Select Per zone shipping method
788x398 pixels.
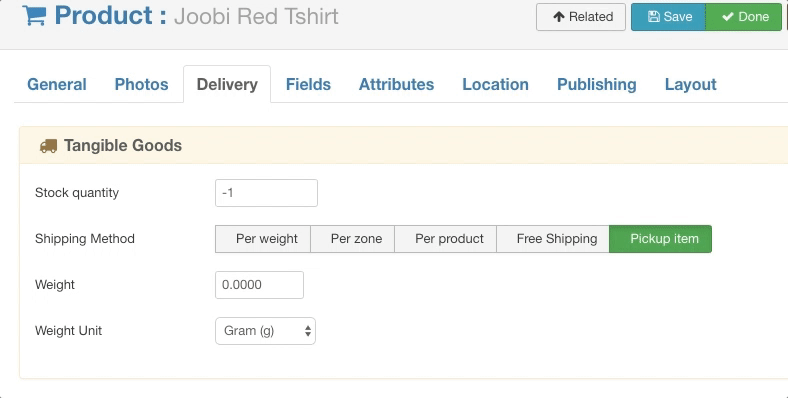353,239
